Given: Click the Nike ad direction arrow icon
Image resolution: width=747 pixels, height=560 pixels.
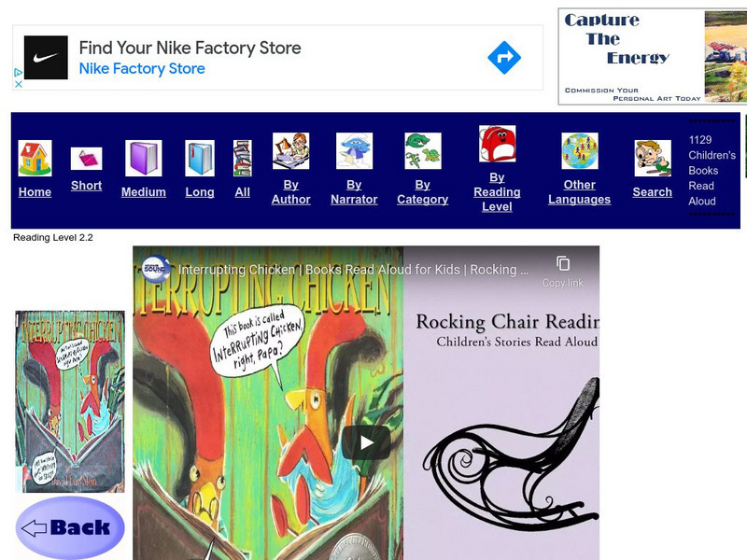Looking at the screenshot, I should 504,58.
